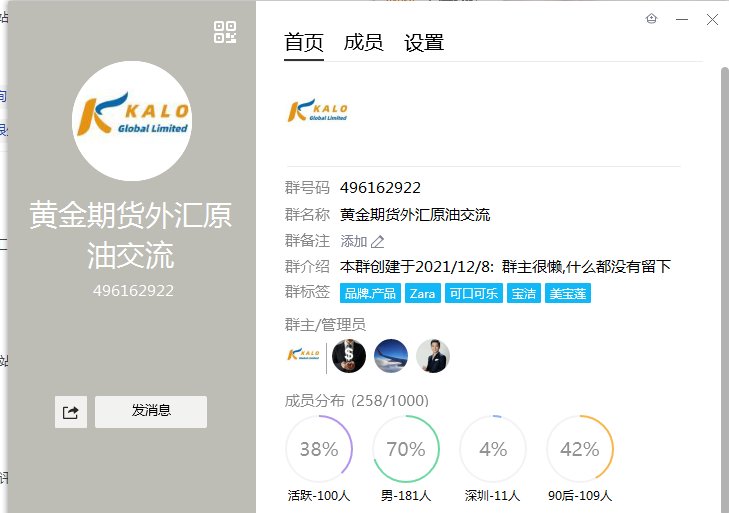This screenshot has width=729, height=513.
Task: Open the group QR code icon
Action: pos(225,32)
